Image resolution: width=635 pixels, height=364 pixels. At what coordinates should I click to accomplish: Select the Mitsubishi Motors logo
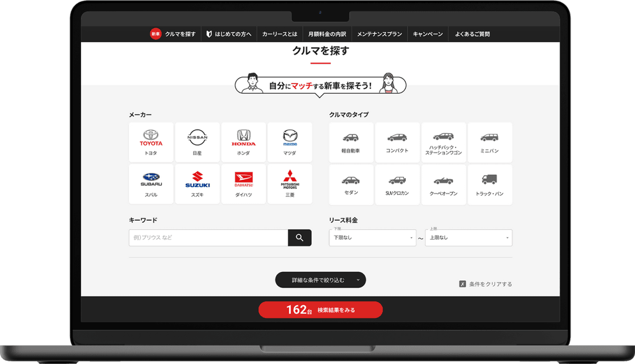(x=289, y=179)
